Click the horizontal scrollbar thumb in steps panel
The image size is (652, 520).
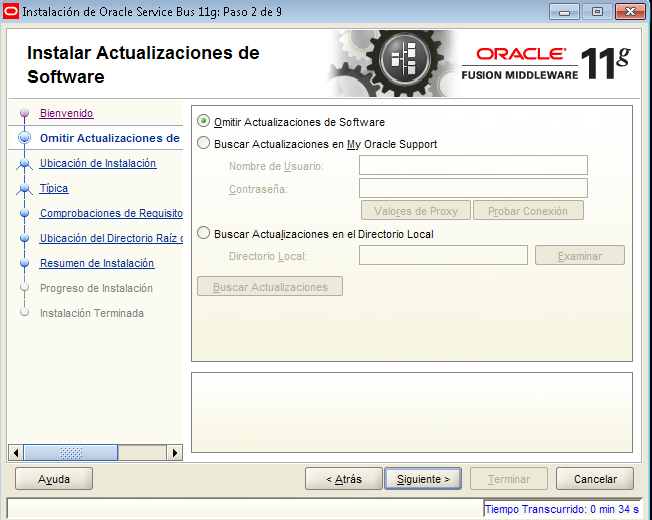click(71, 452)
